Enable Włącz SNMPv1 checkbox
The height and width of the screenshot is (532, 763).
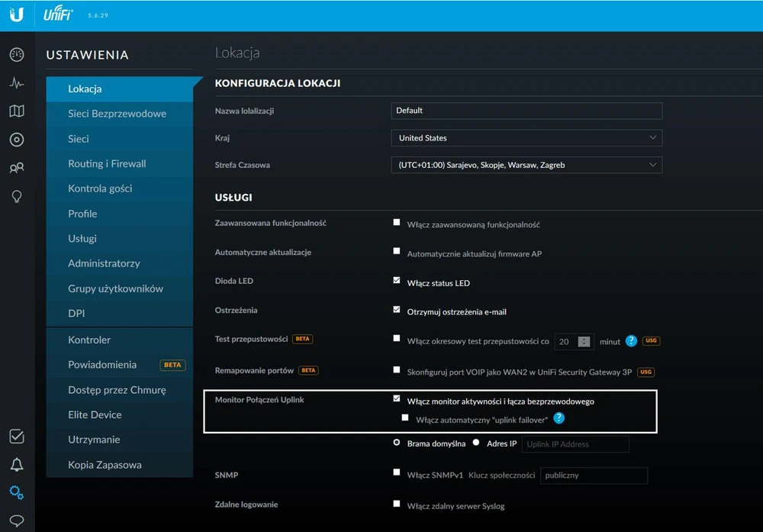[x=397, y=473]
